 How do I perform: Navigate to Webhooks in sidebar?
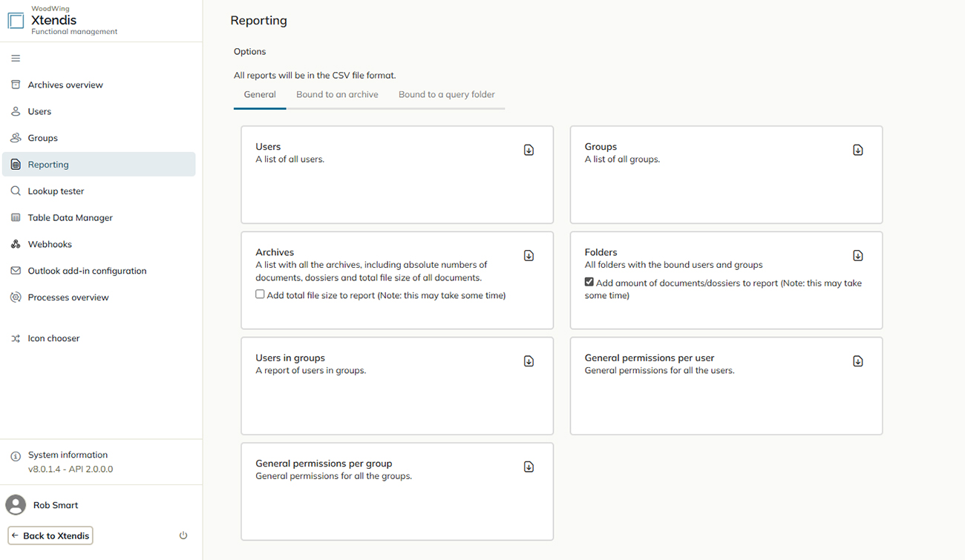[99, 244]
